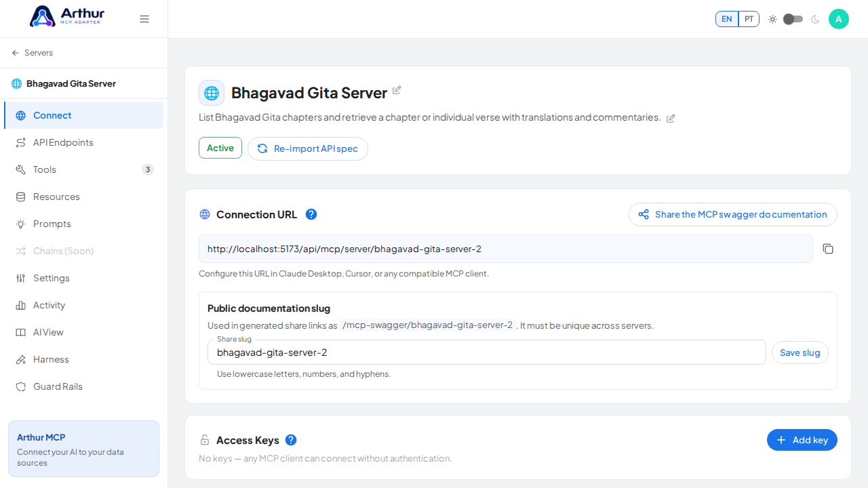Edit the description with the pencil icon

(x=671, y=118)
